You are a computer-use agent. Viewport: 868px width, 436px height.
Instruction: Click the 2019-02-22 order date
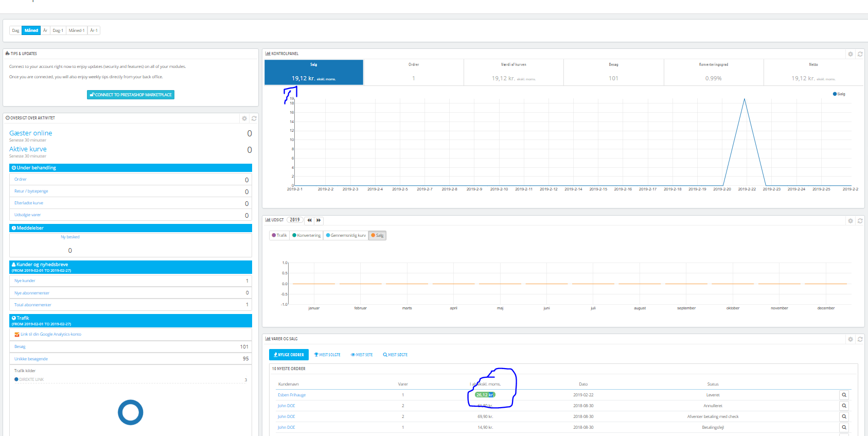point(583,395)
